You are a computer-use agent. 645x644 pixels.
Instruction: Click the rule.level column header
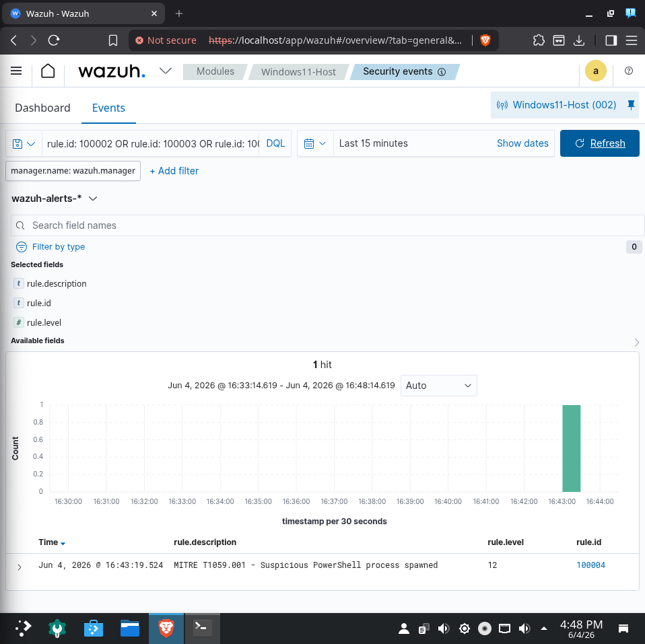(506, 542)
